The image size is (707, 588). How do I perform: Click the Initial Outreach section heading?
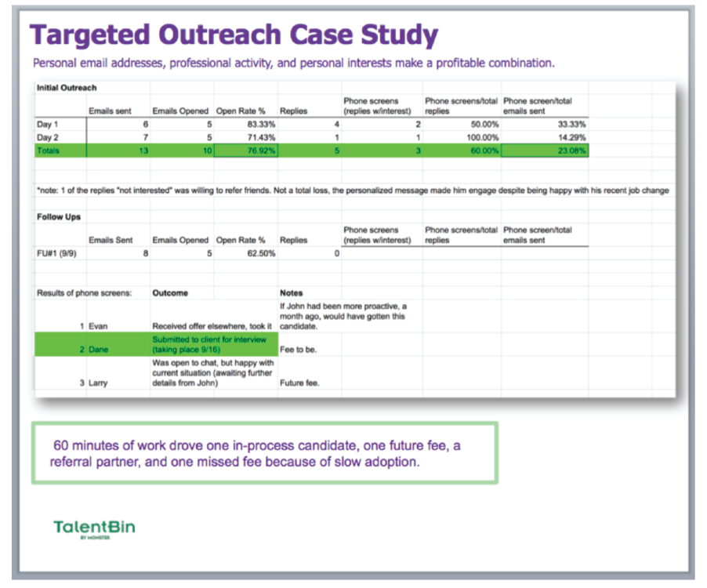coord(67,88)
